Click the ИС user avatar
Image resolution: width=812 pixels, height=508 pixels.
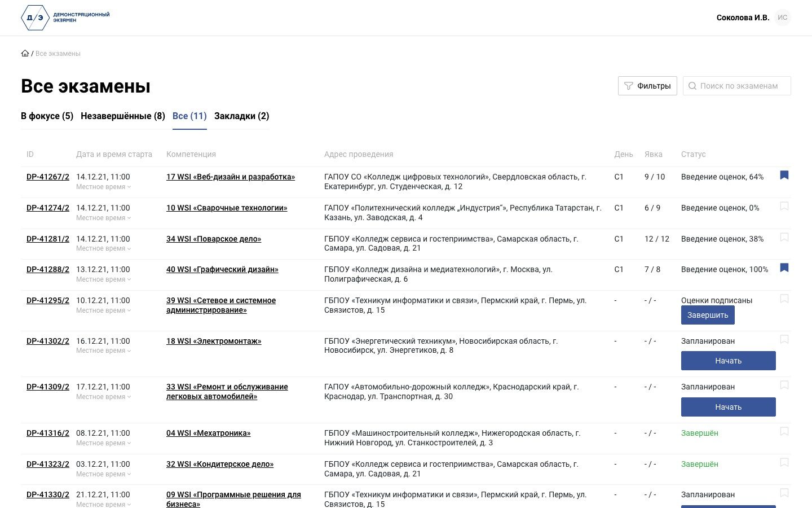click(783, 17)
